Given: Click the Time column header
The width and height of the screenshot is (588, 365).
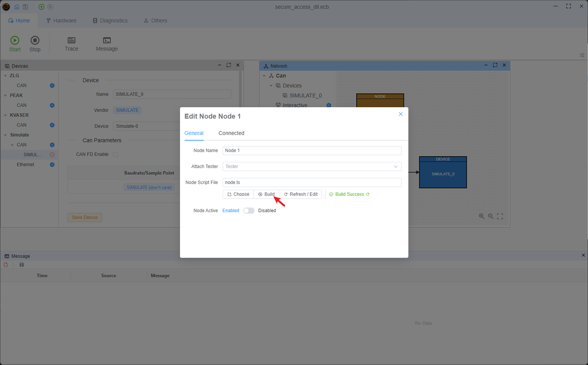Looking at the screenshot, I should pyautogui.click(x=42, y=276).
